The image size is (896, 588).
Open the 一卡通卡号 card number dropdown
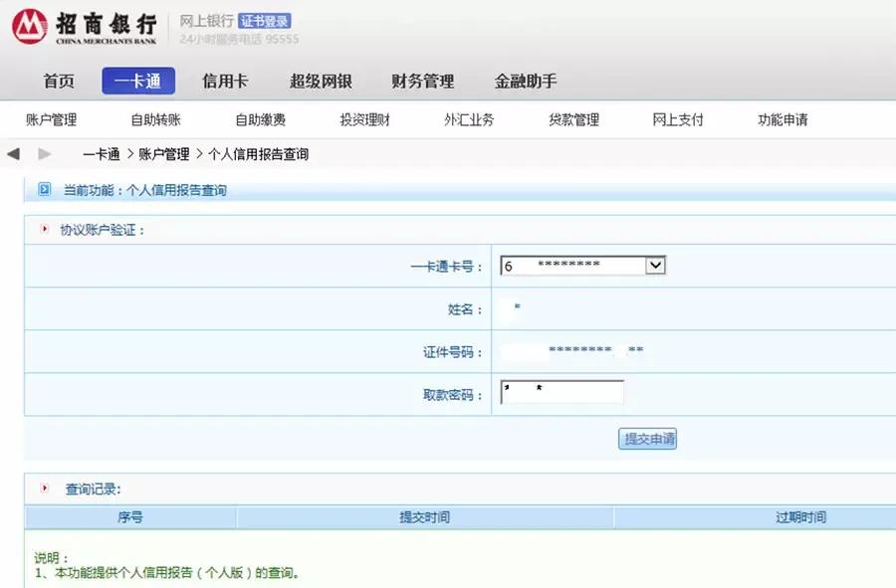coord(654,265)
